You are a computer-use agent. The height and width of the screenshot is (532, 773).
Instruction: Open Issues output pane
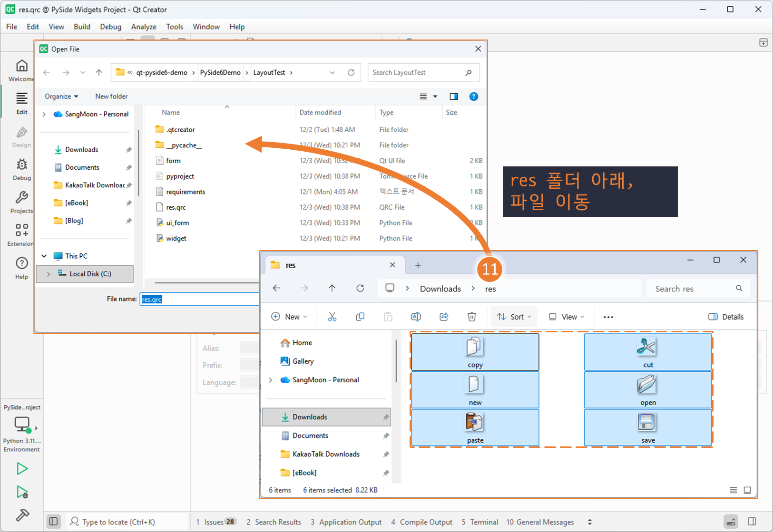coord(216,522)
